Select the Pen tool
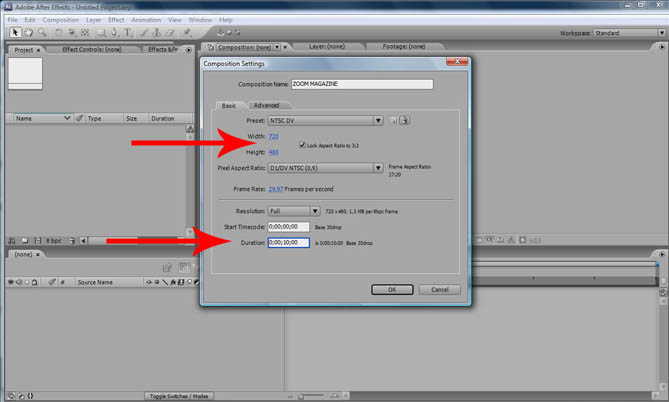Viewport: 669px width, 402px height. click(x=113, y=32)
